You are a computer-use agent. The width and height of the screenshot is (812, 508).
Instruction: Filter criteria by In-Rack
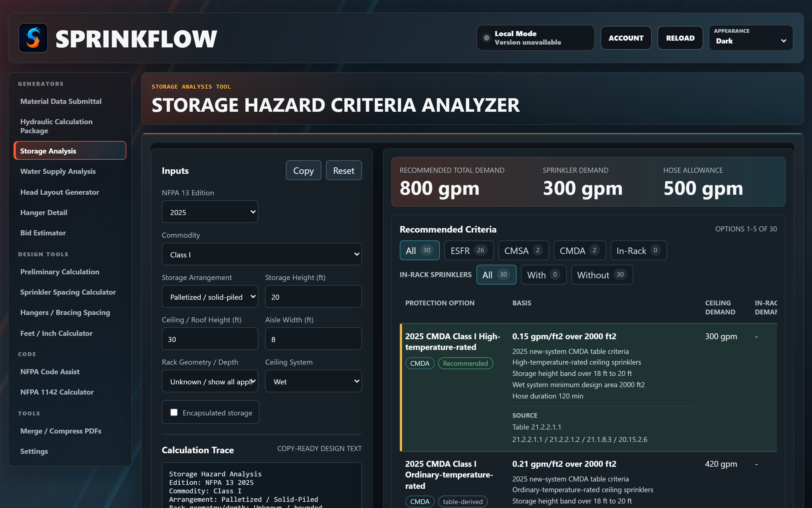(x=639, y=250)
